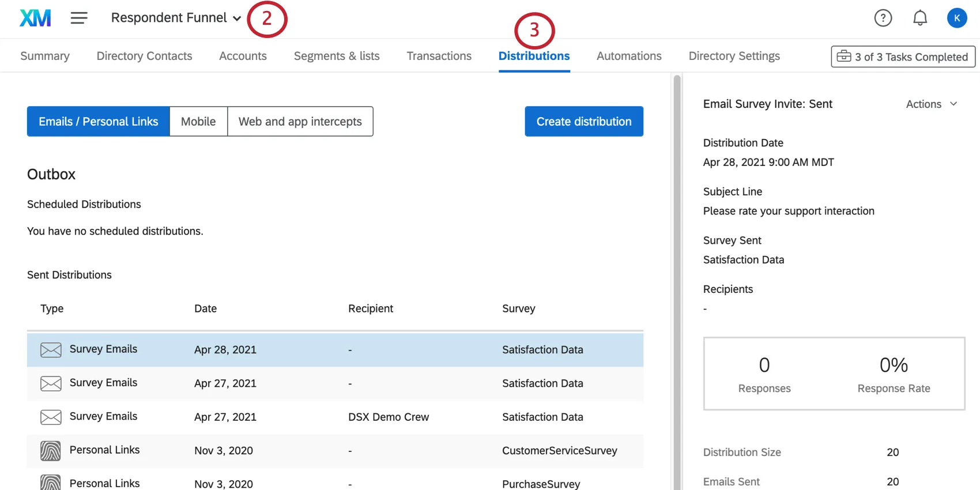The width and height of the screenshot is (980, 490).
Task: Switch to the Mobile distribution type
Action: (x=198, y=122)
